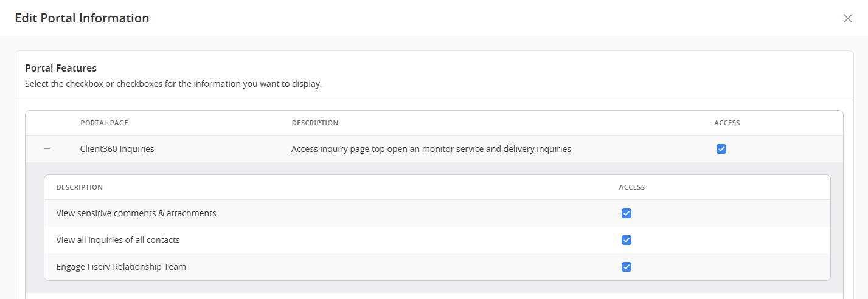Viewport: 868px width, 299px height.
Task: Click the nested table Description header
Action: (79, 187)
